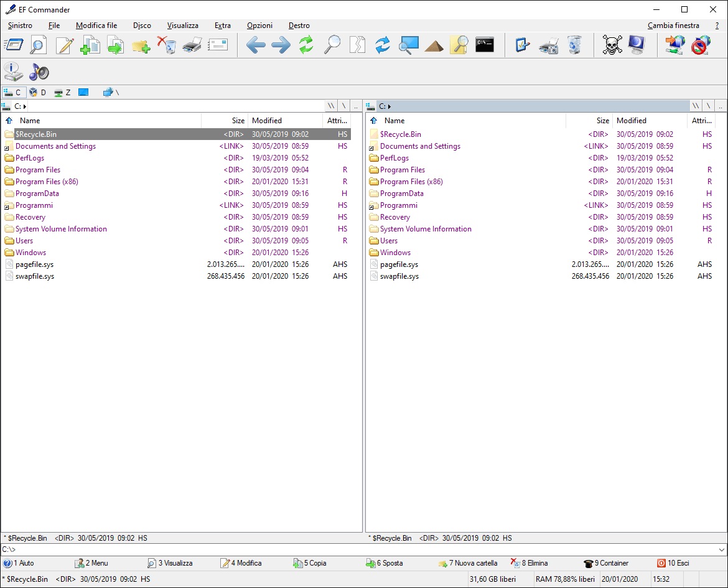Click the 9 Container function button
Viewport: 728px width, 588px height.
[607, 563]
